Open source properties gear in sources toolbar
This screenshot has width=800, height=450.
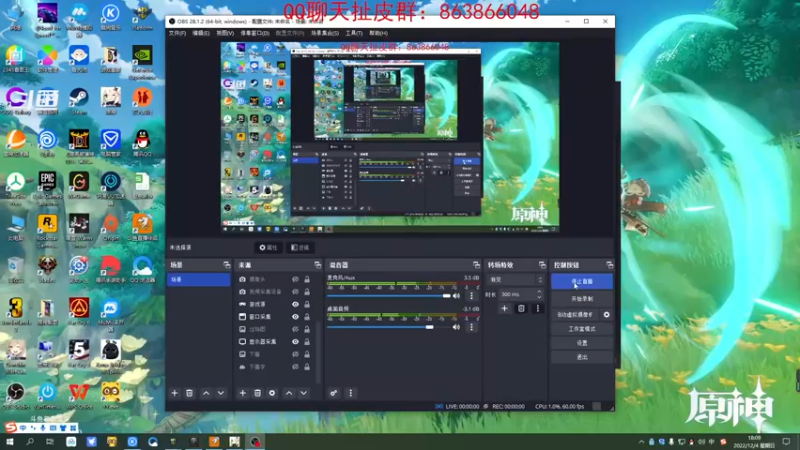(x=272, y=393)
